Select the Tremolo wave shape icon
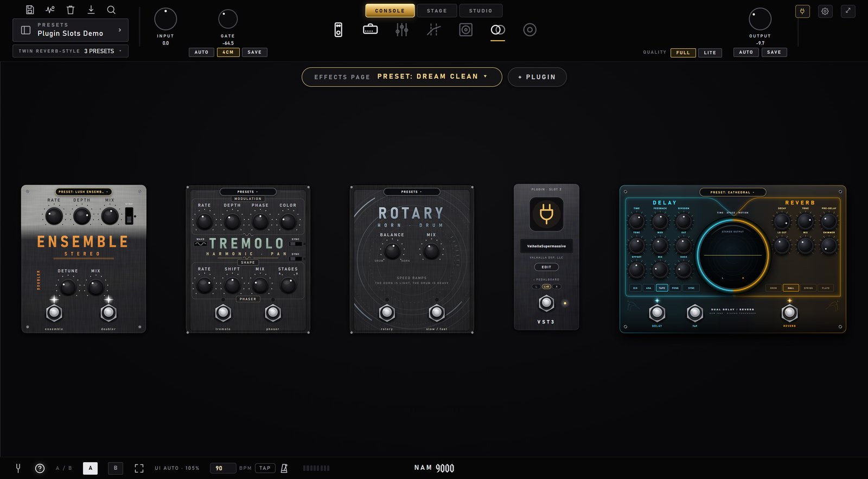868x479 pixels. coord(201,244)
